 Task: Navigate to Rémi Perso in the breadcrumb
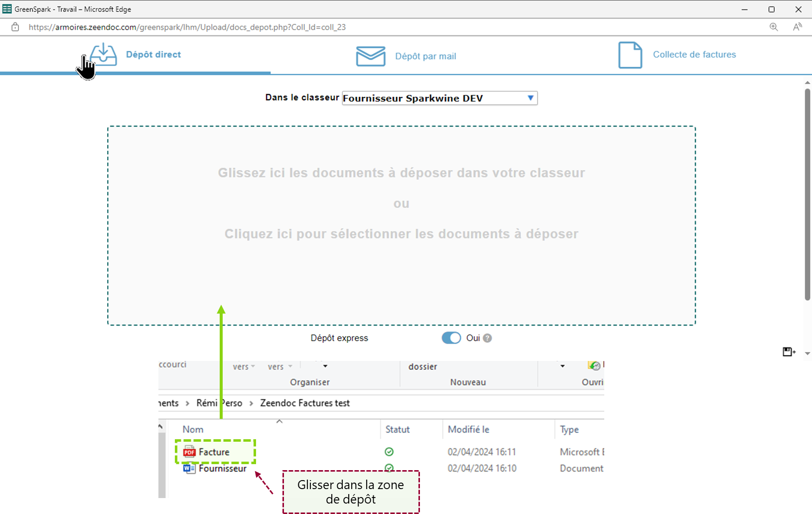219,403
